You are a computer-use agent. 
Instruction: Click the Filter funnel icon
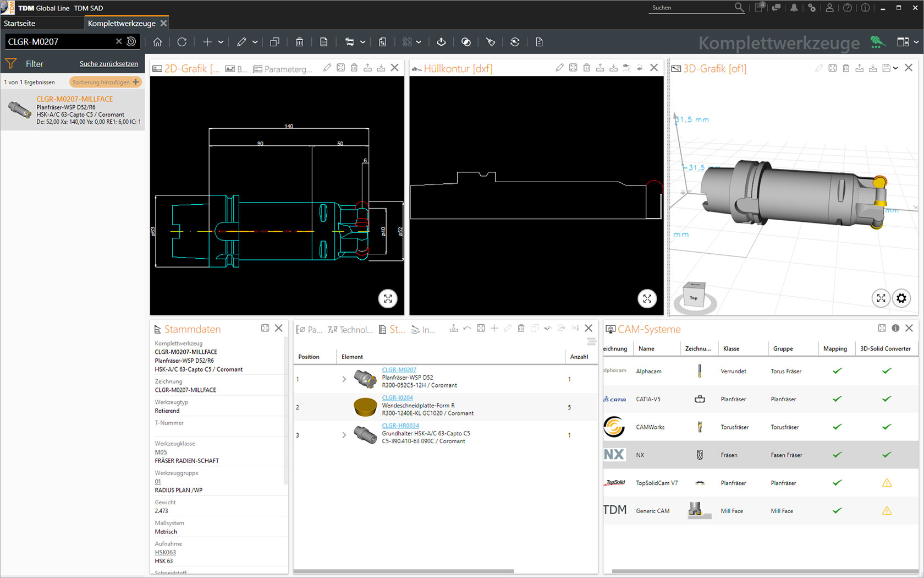click(x=10, y=64)
